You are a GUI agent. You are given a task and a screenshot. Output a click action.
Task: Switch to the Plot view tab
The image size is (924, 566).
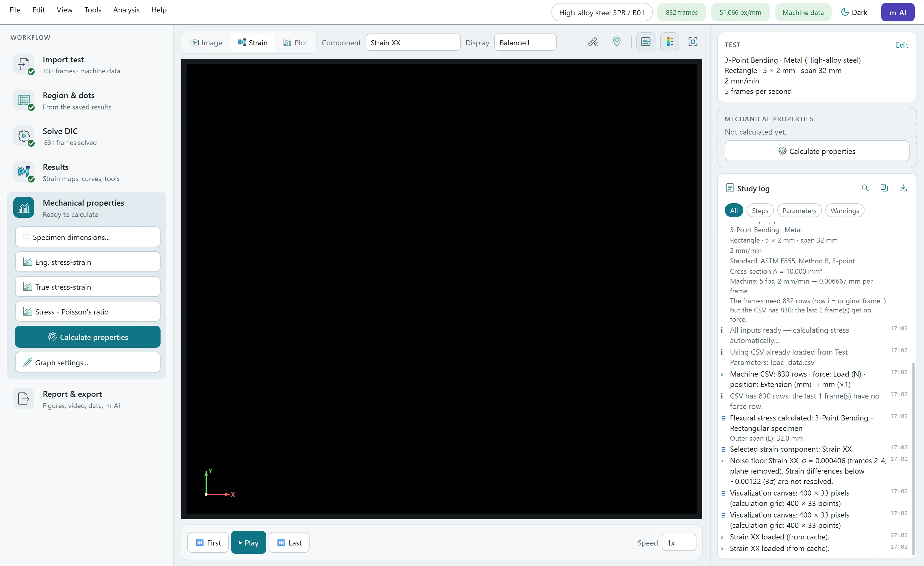click(295, 42)
